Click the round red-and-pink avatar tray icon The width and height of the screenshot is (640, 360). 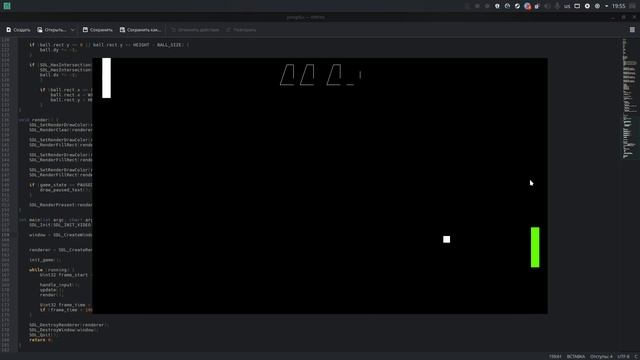[x=527, y=6]
